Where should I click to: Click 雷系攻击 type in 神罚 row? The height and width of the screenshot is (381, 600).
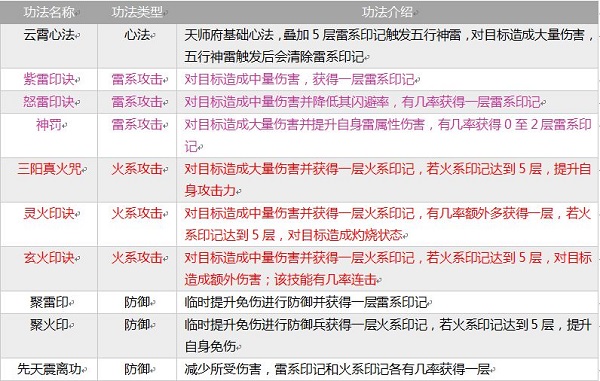(137, 124)
